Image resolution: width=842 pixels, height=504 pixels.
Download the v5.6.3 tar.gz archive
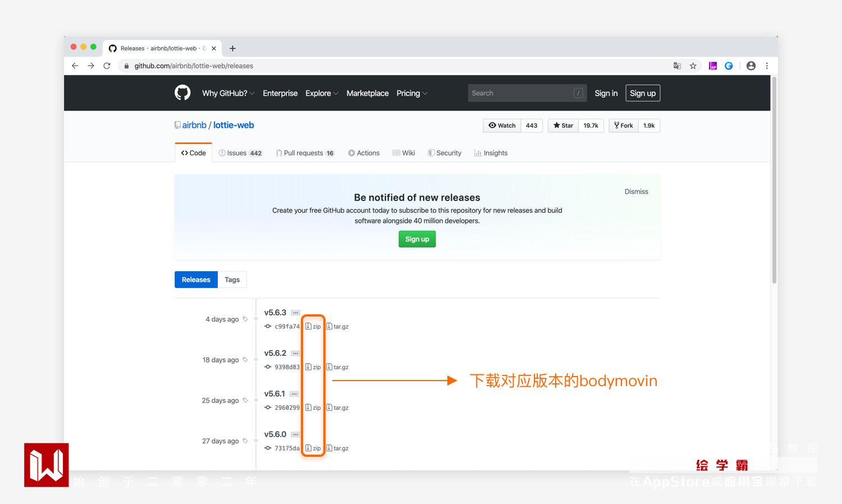pyautogui.click(x=338, y=327)
